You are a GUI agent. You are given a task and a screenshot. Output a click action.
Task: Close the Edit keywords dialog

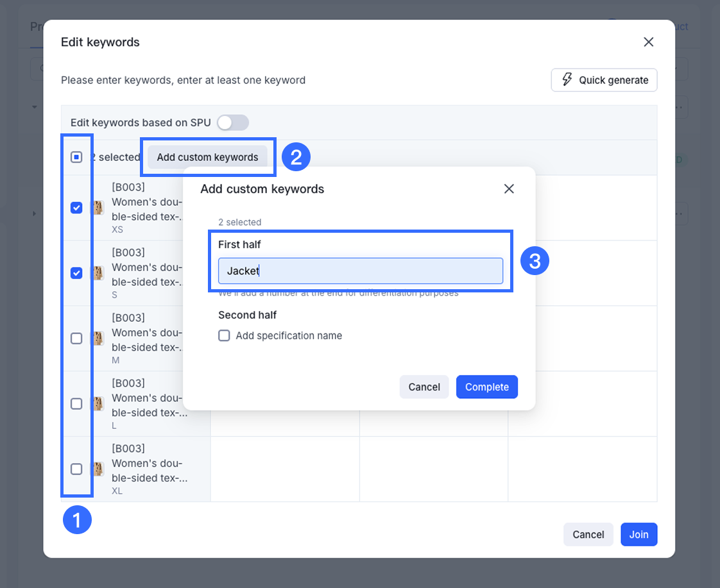648,42
